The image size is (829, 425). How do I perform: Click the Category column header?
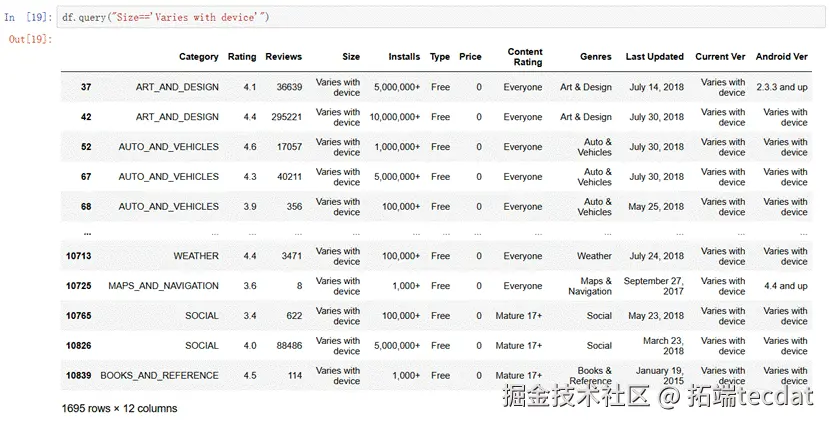(x=198, y=57)
